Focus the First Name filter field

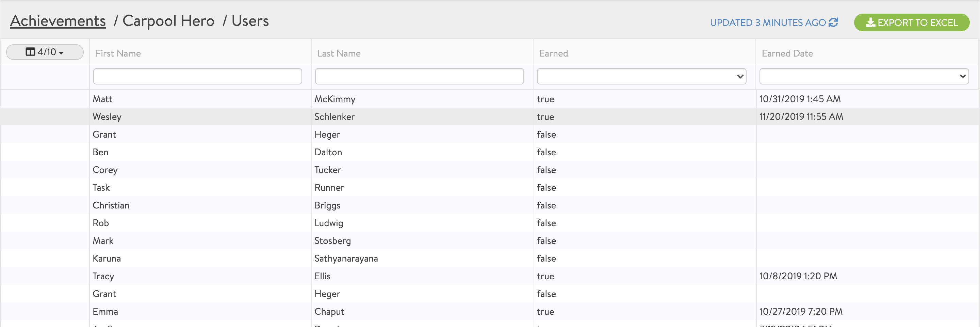[197, 77]
